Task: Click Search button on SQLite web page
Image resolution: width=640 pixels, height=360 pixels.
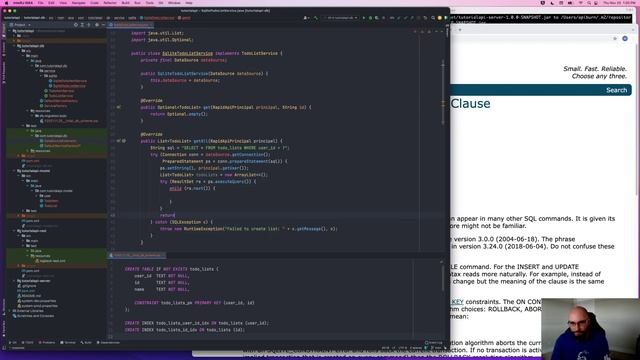Action: (x=616, y=90)
